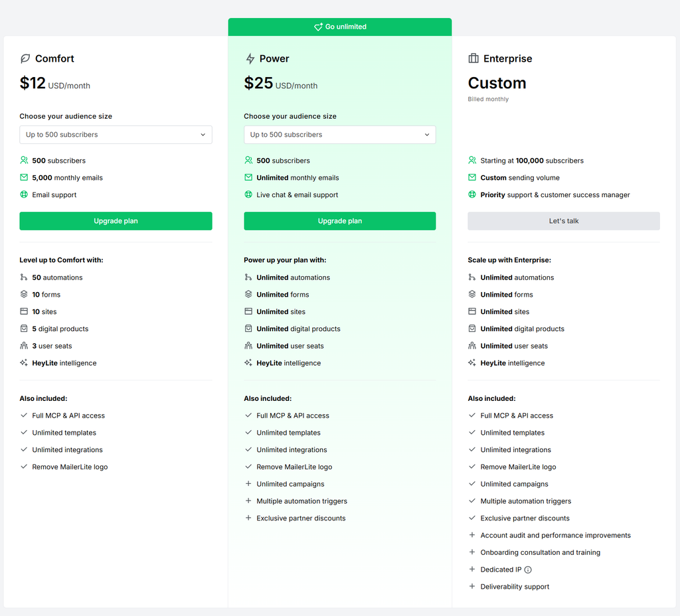Click the envelope icon beside 5,000 monthly emails

click(x=24, y=177)
